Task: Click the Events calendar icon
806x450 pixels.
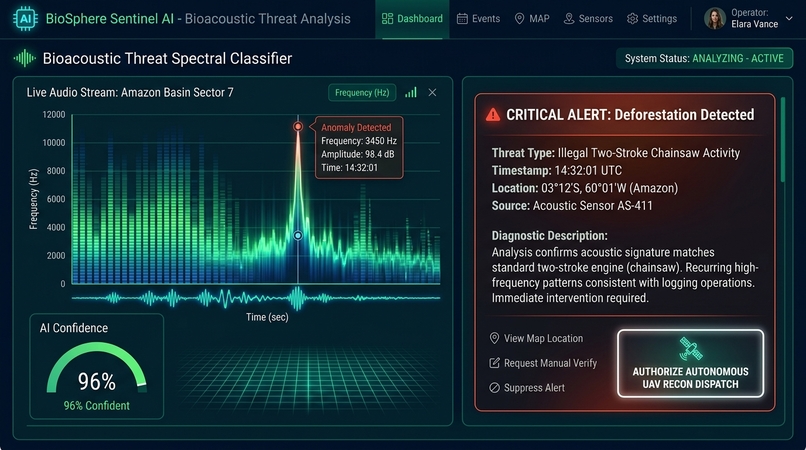Action: [x=462, y=19]
